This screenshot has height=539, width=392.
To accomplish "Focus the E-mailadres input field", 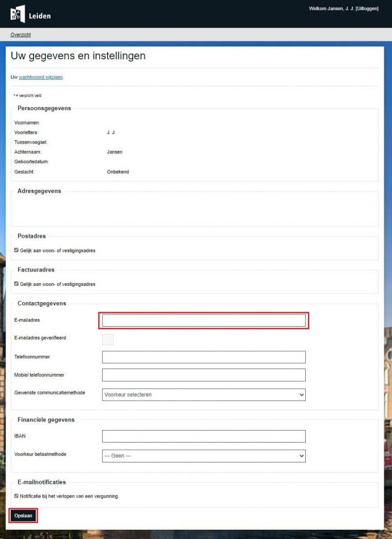I will point(204,321).
